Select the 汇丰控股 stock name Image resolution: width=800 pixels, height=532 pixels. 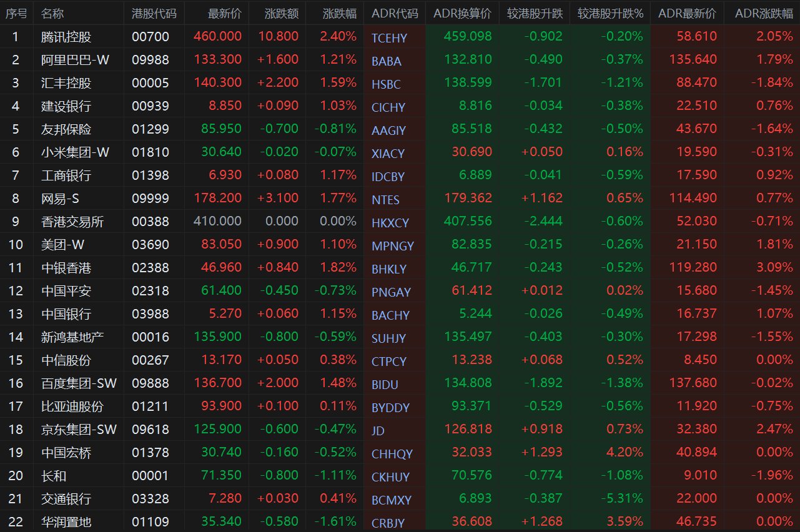tap(66, 83)
